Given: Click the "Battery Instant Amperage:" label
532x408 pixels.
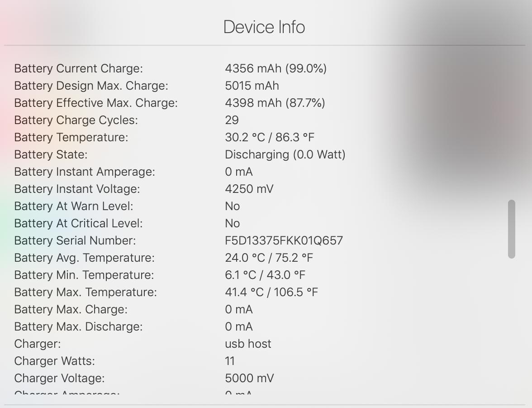Looking at the screenshot, I should 85,172.
